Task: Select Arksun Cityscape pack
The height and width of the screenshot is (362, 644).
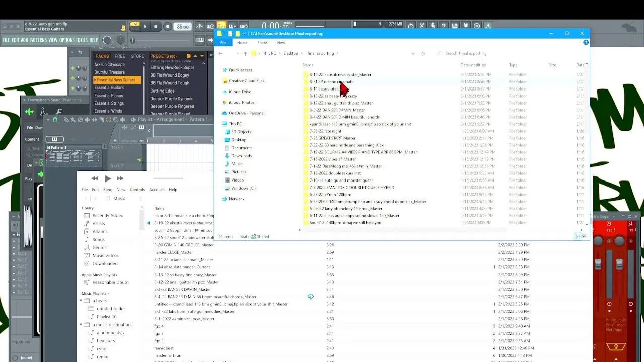Action: [x=109, y=65]
